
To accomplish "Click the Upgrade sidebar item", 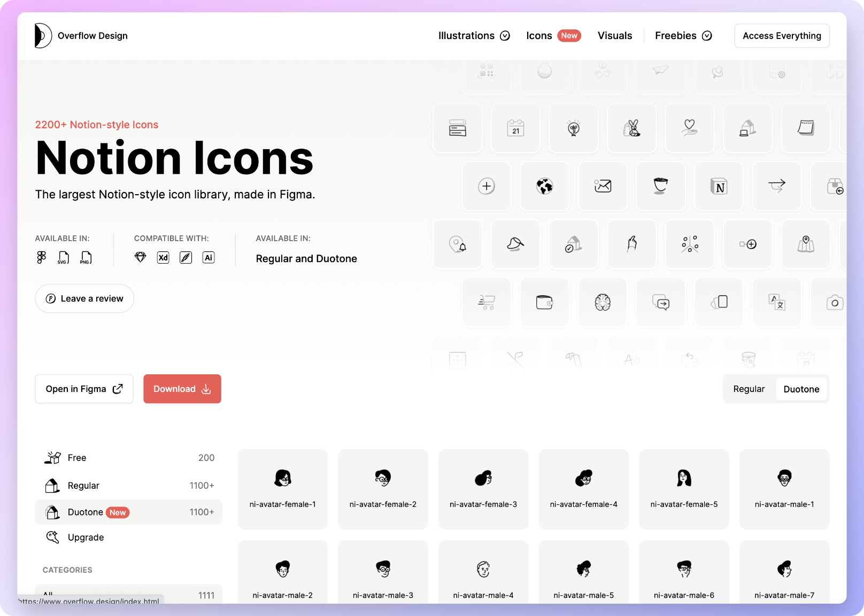I will click(x=129, y=537).
